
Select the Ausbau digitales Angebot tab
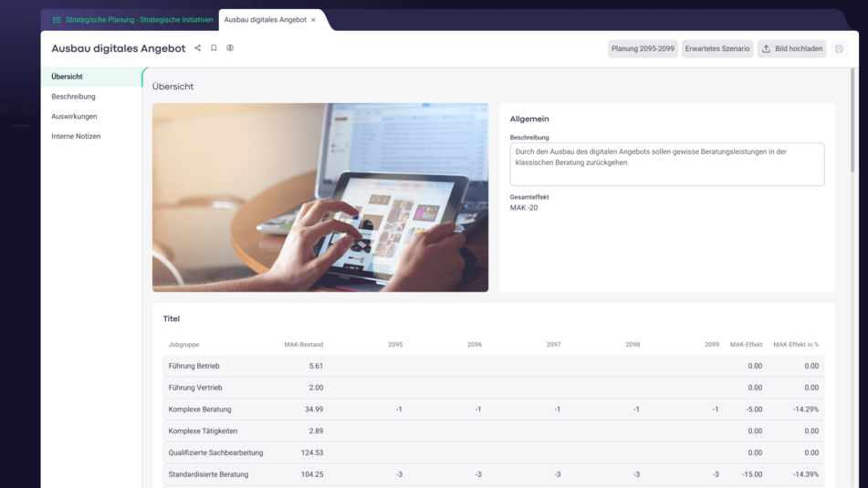pos(265,20)
